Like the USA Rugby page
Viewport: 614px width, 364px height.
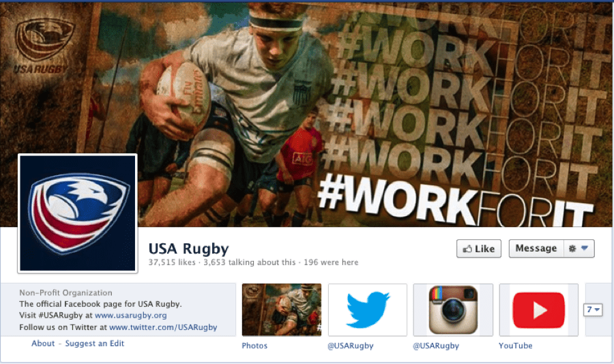(478, 249)
